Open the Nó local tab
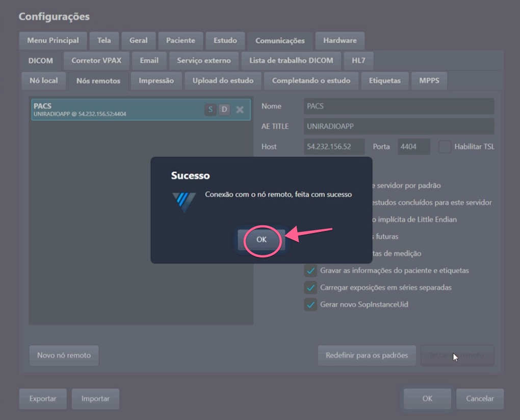 click(43, 81)
